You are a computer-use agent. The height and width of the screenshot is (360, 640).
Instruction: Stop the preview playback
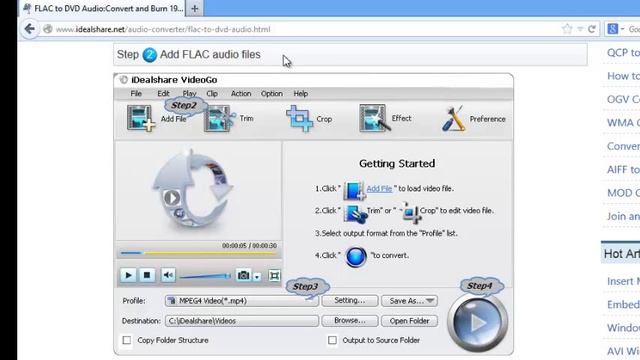pos(147,275)
